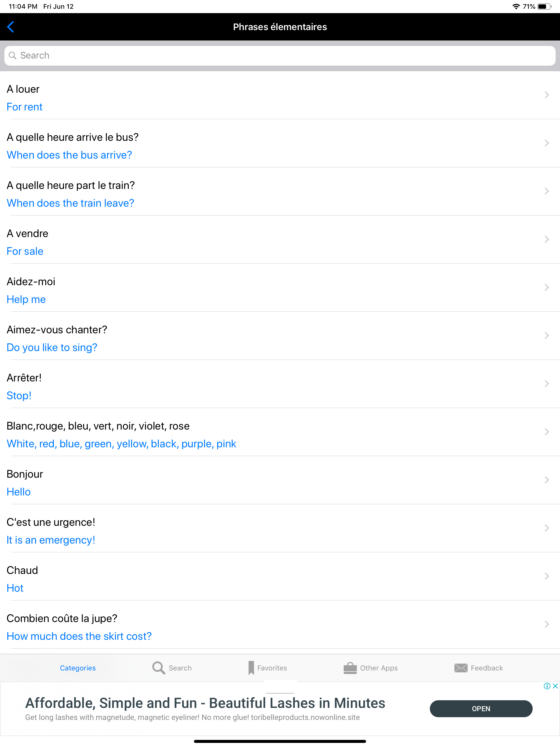Tap the blue back arrow icon
560x747 pixels.
pos(10,27)
